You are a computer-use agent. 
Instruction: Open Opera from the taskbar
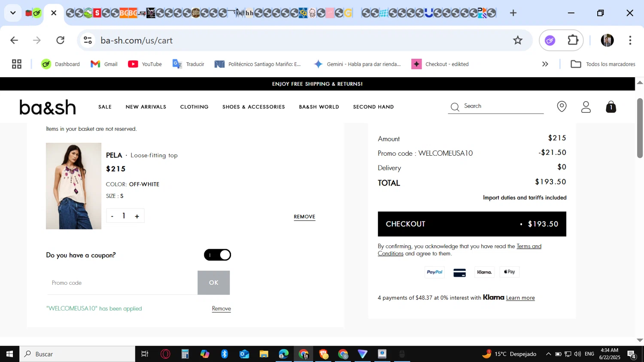tap(165, 354)
